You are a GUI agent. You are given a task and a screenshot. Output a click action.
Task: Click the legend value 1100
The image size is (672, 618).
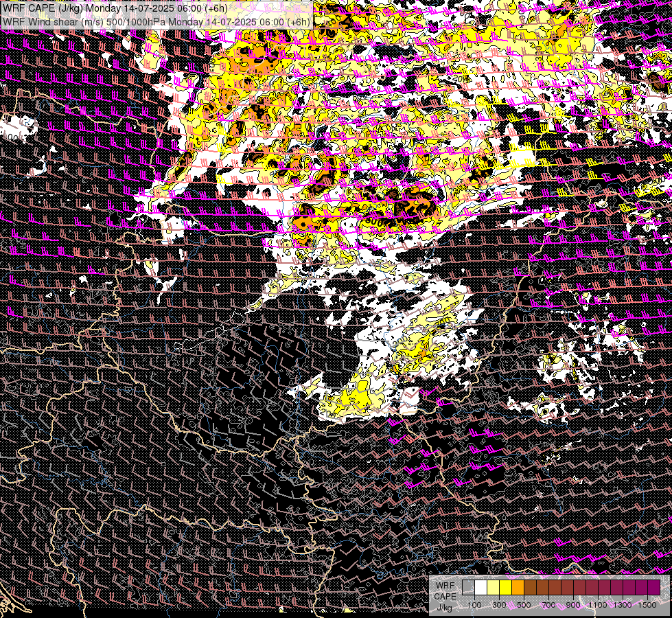click(598, 605)
